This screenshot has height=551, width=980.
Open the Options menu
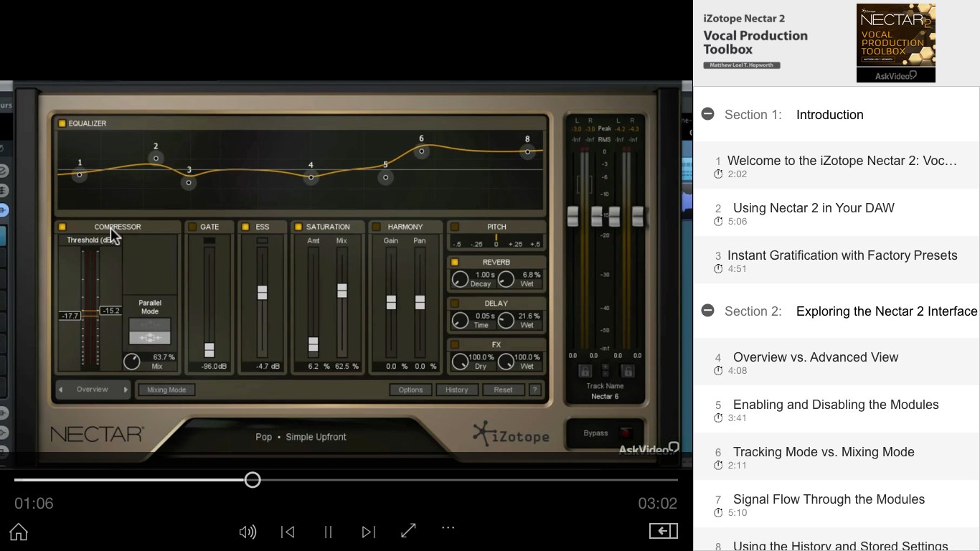click(410, 390)
